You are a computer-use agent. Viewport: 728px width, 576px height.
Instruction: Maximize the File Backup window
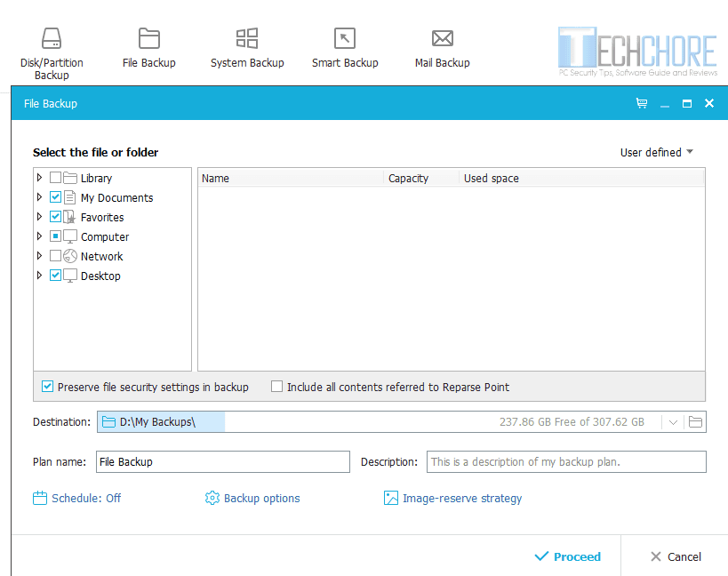687,103
